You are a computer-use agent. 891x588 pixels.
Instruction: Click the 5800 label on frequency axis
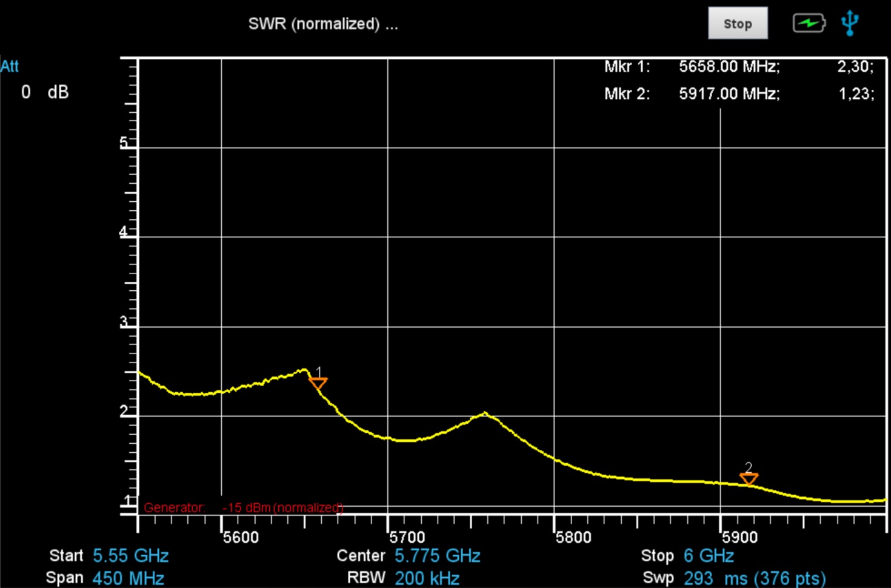[573, 537]
